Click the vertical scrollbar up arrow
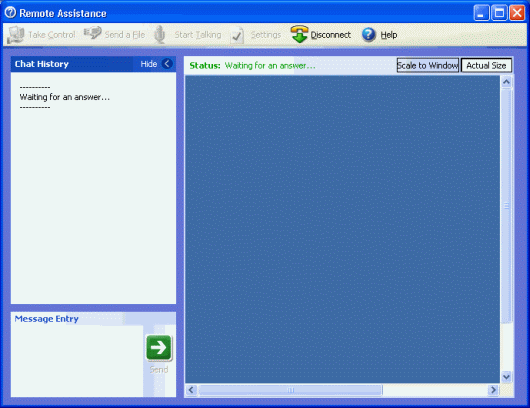Image resolution: width=530 pixels, height=408 pixels. point(506,82)
